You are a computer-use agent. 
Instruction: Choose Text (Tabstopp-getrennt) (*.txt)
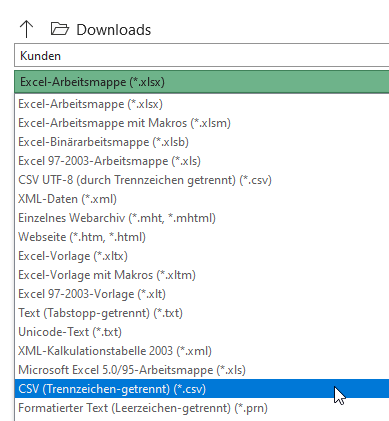[x=202, y=313]
